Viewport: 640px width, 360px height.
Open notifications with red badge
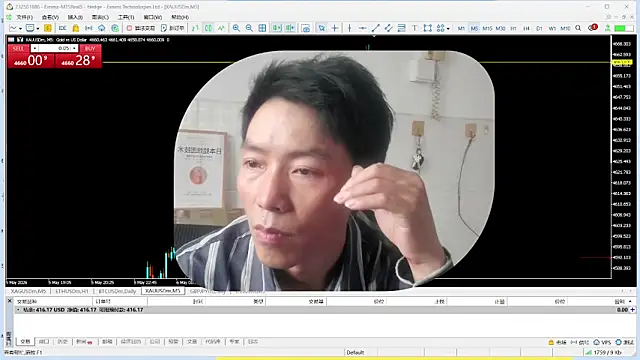pos(593,28)
